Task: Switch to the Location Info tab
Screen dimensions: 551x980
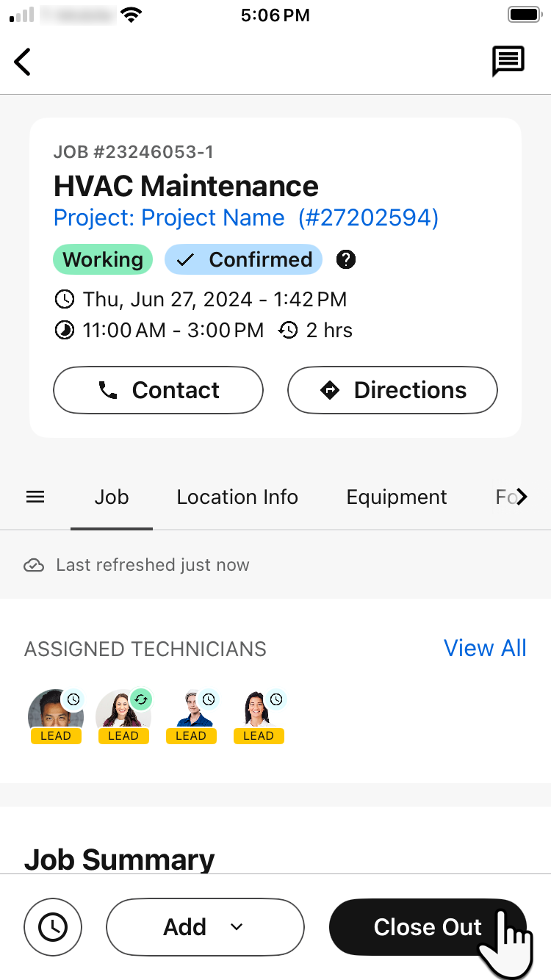Action: coord(237,497)
